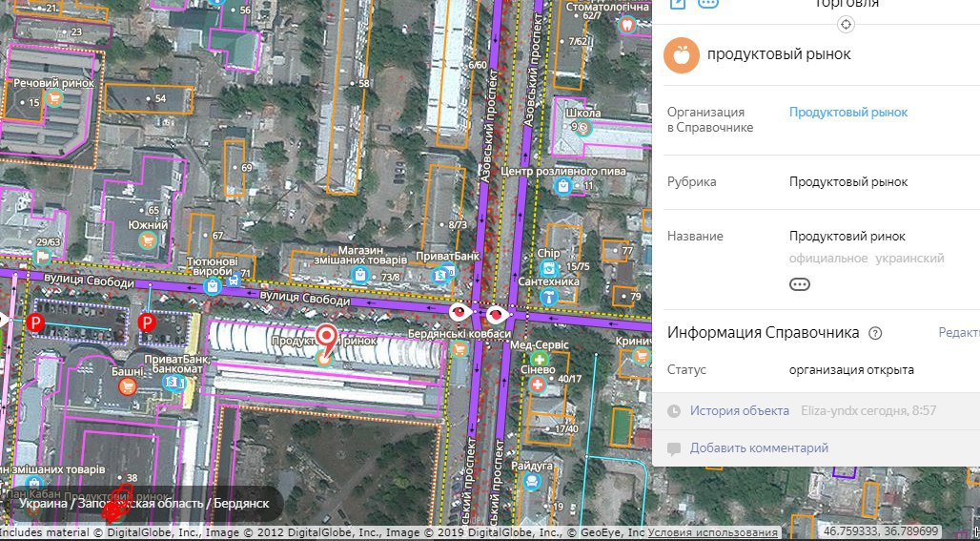The height and width of the screenshot is (541, 980).
Task: Open the История объекта link
Action: click(x=740, y=411)
